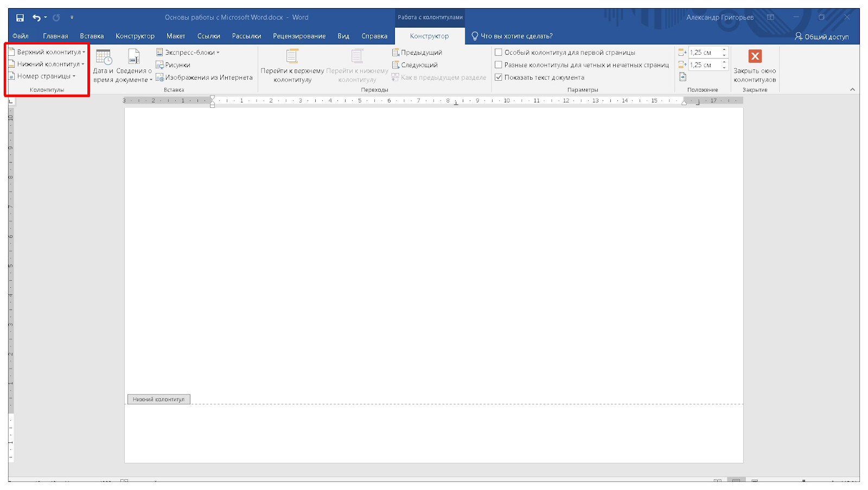
Task: Switch to the Вставка ribbon tab
Action: [x=92, y=36]
